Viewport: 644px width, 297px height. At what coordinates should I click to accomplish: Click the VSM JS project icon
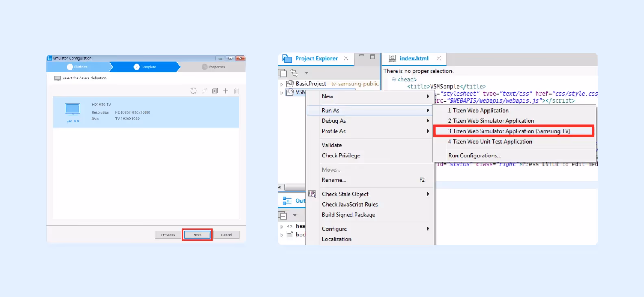click(x=290, y=92)
